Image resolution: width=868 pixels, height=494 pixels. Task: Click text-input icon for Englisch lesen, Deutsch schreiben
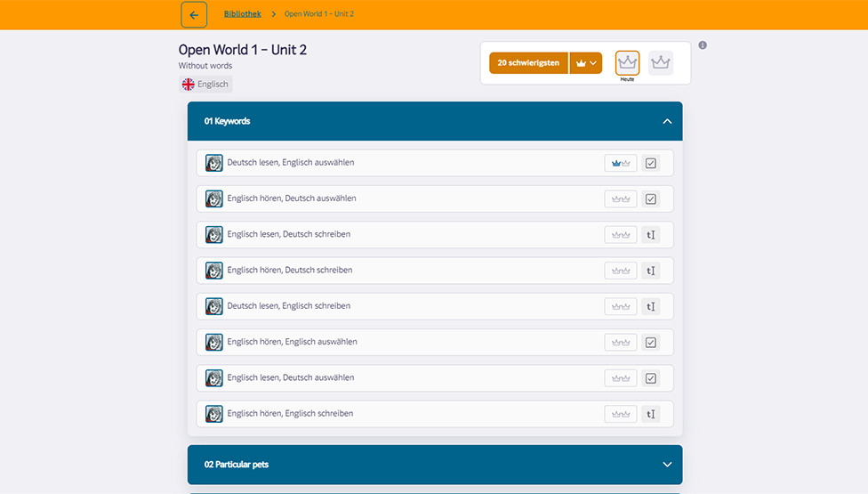651,235
